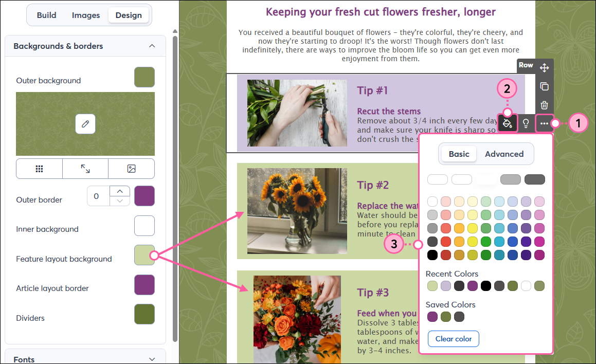Select the pattern background option icon
This screenshot has height=364, width=596.
pyautogui.click(x=39, y=169)
